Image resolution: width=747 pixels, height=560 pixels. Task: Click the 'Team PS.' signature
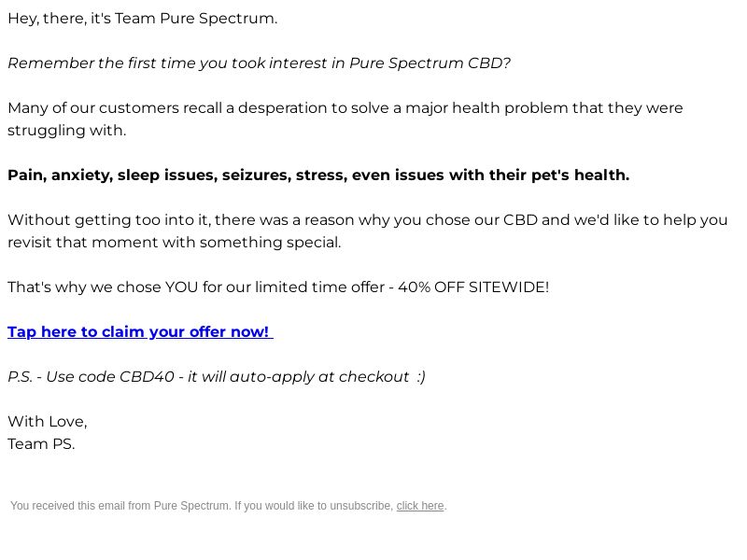click(x=41, y=444)
